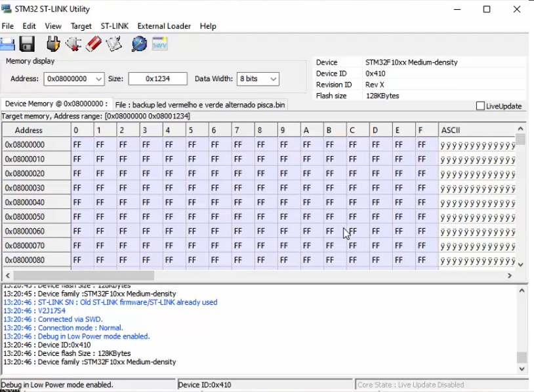
Task: Click the Full chip erase eraser icon
Action: click(93, 44)
